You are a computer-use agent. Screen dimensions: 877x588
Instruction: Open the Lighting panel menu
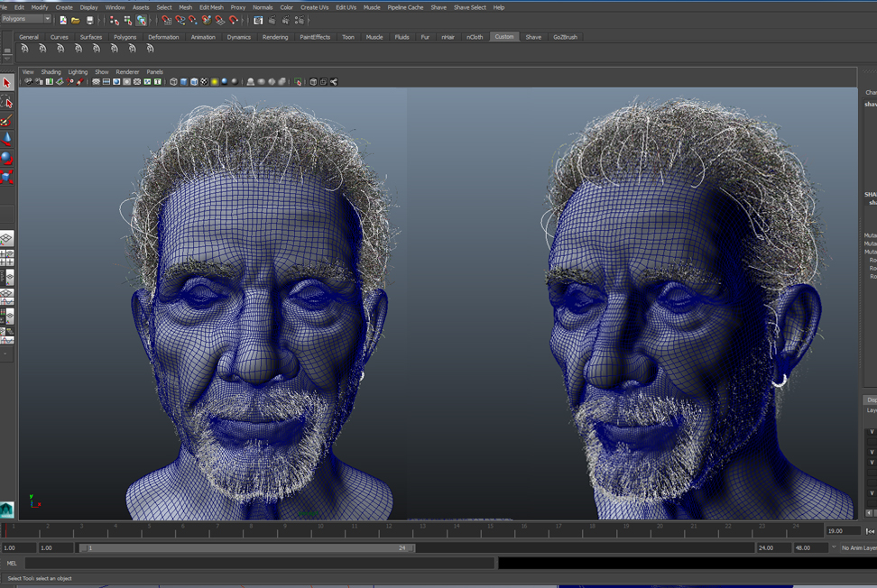coord(78,72)
